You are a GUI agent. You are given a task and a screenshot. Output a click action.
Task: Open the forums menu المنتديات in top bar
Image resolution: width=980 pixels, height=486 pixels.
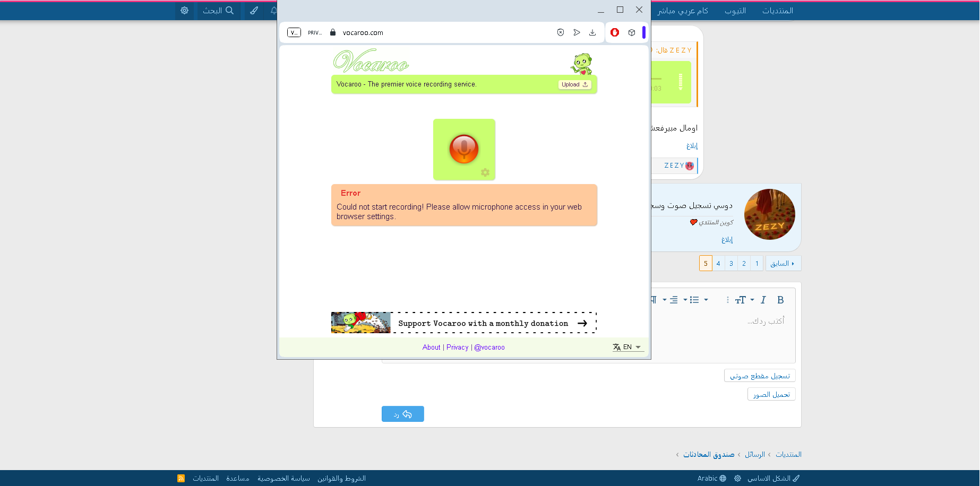tap(778, 11)
